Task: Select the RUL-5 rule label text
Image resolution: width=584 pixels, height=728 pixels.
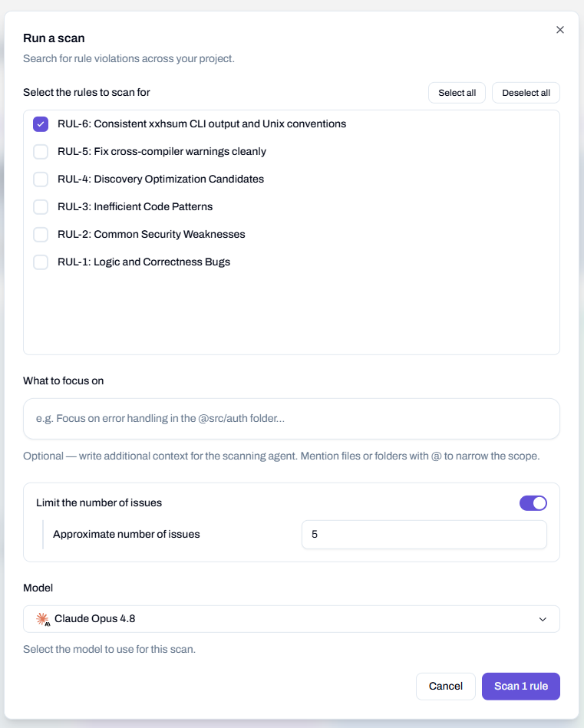Action: [162, 151]
